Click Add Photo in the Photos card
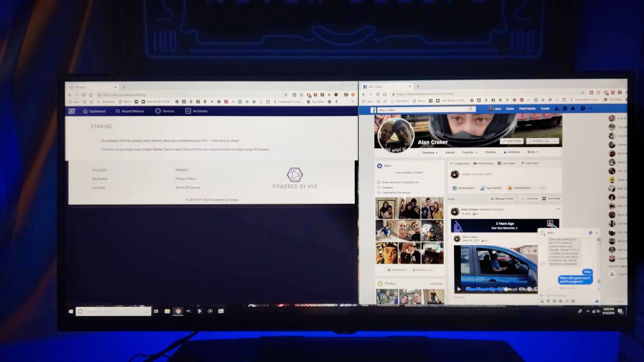 [x=436, y=284]
